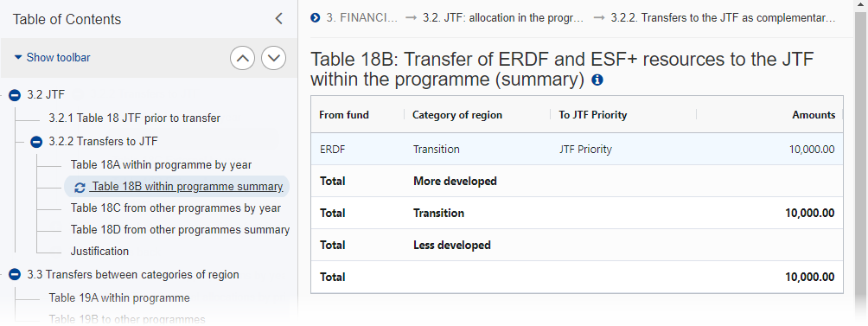Select Table 18C from other programmes by year
The height and width of the screenshot is (326, 868).
tap(176, 208)
